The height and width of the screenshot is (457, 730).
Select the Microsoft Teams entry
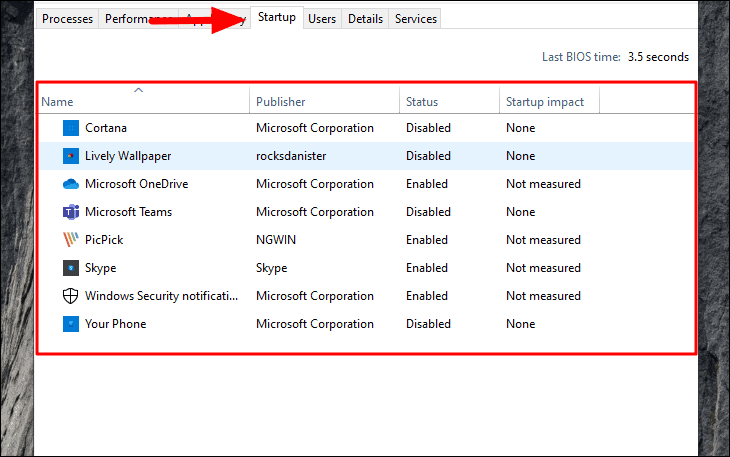pos(128,212)
